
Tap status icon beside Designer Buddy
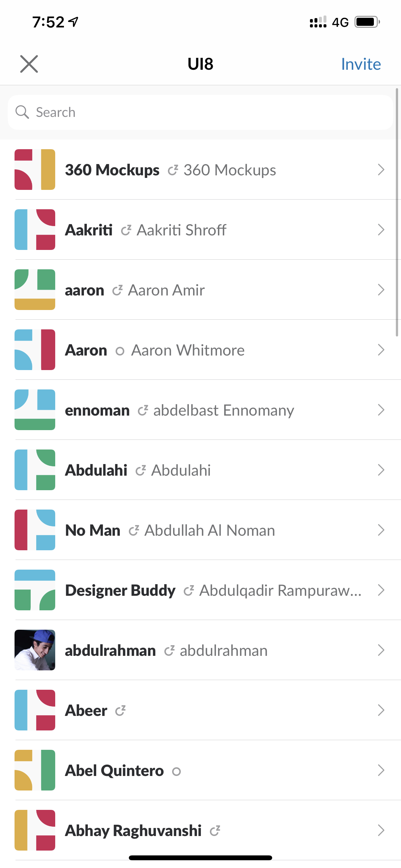(x=189, y=590)
